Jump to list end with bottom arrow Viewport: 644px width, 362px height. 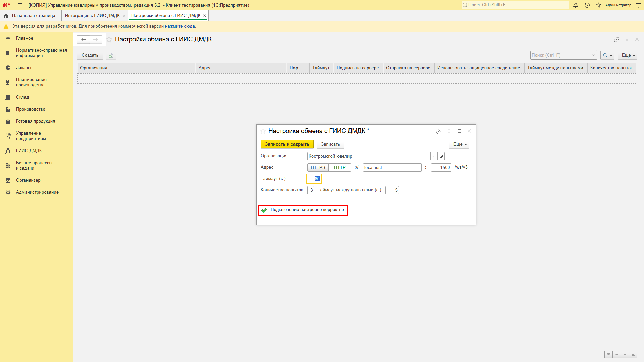click(633, 355)
